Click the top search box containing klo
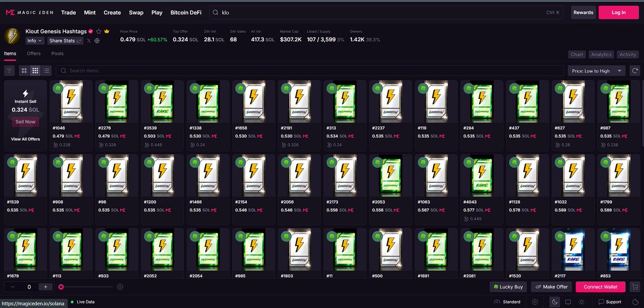This screenshot has width=644, height=308. 387,12
